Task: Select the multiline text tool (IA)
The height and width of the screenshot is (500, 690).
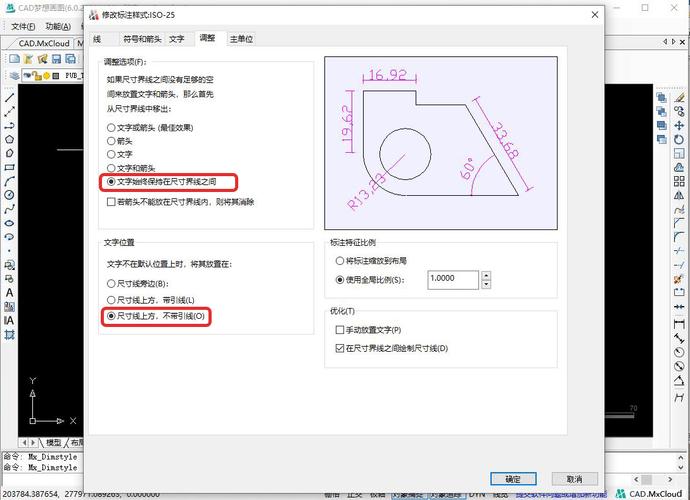Action: click(9, 320)
